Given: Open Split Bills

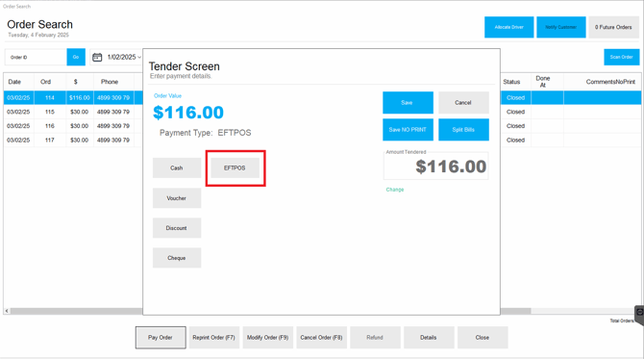Looking at the screenshot, I should pyautogui.click(x=463, y=130).
